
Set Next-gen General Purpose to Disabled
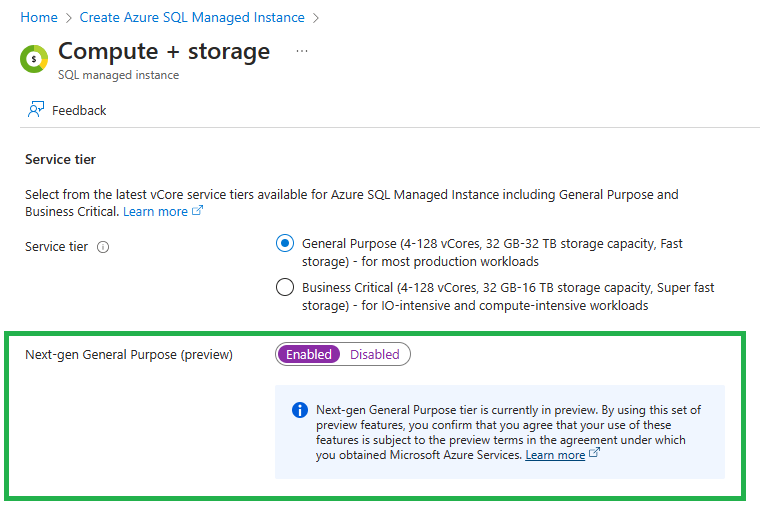point(374,354)
